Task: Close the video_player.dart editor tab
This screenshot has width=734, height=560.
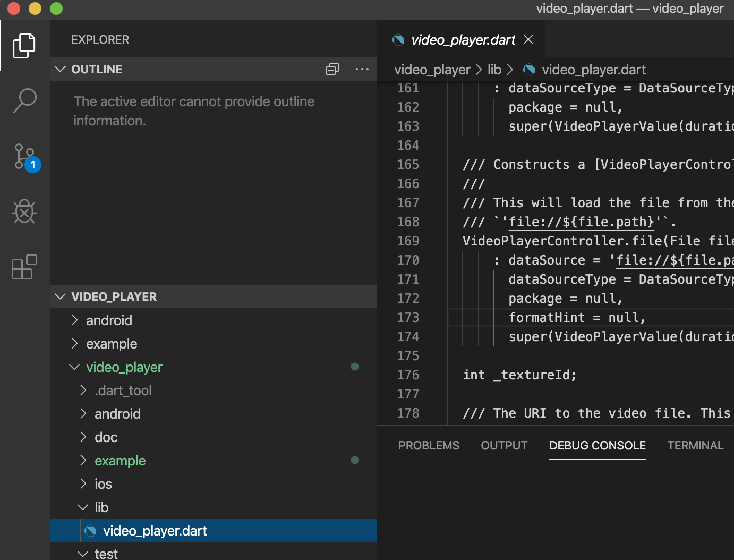Action: [528, 39]
